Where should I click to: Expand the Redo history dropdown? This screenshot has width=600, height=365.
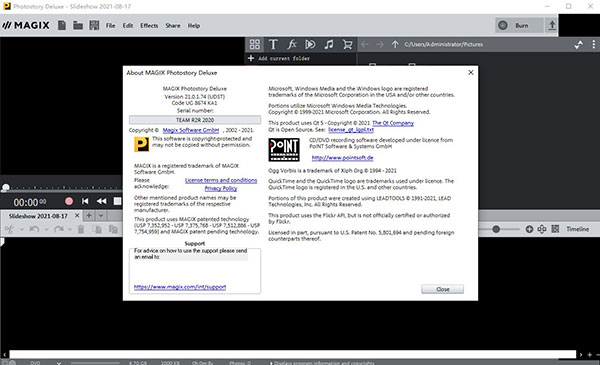[x=70, y=230]
